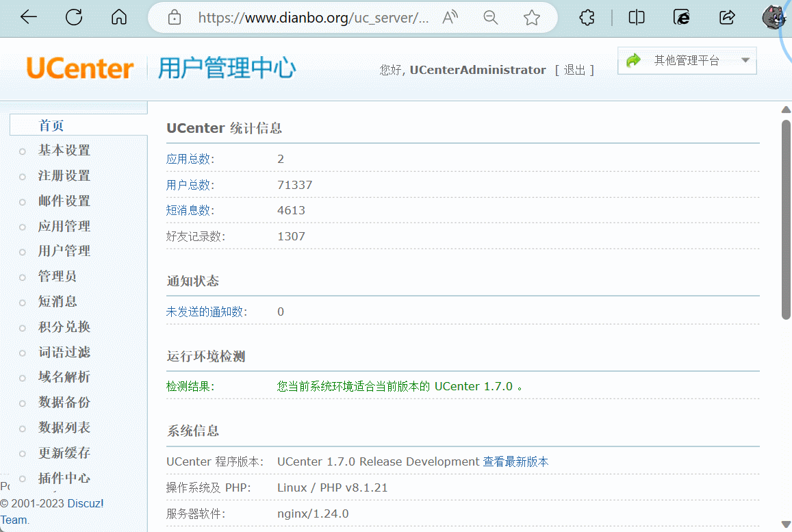The width and height of the screenshot is (792, 532).
Task: Open 用户管理 menu item
Action: point(64,251)
